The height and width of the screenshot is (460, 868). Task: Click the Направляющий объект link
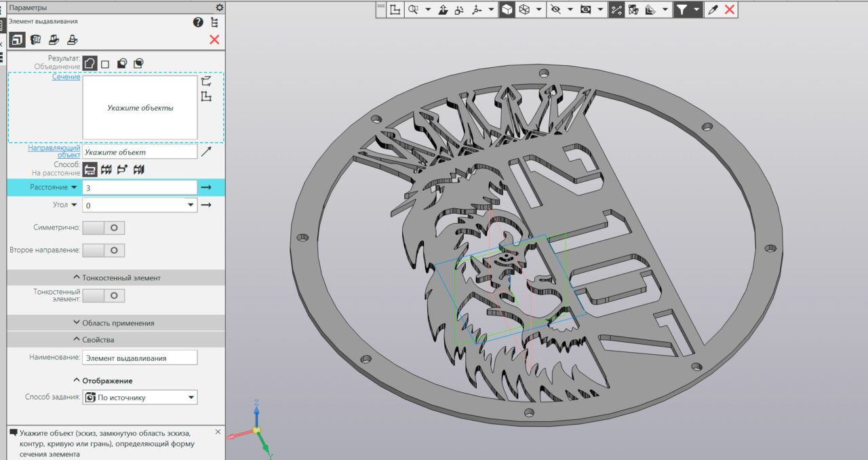[x=54, y=151]
